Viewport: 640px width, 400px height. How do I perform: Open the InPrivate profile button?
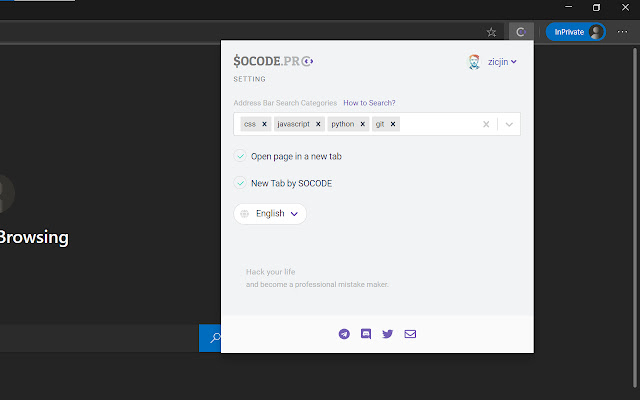(x=576, y=32)
